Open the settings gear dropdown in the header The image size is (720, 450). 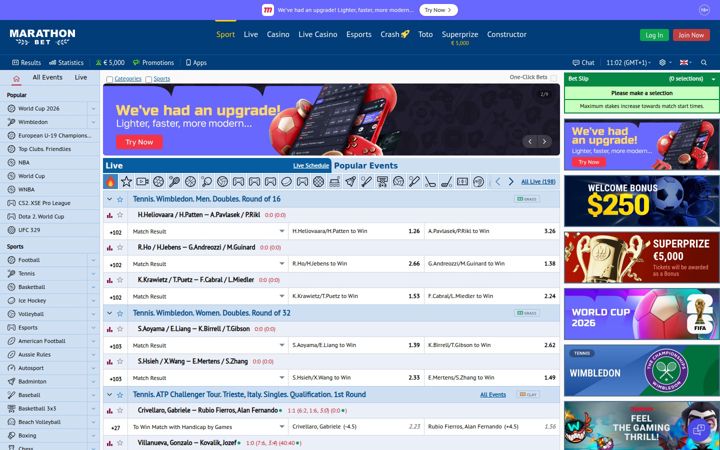click(x=665, y=62)
